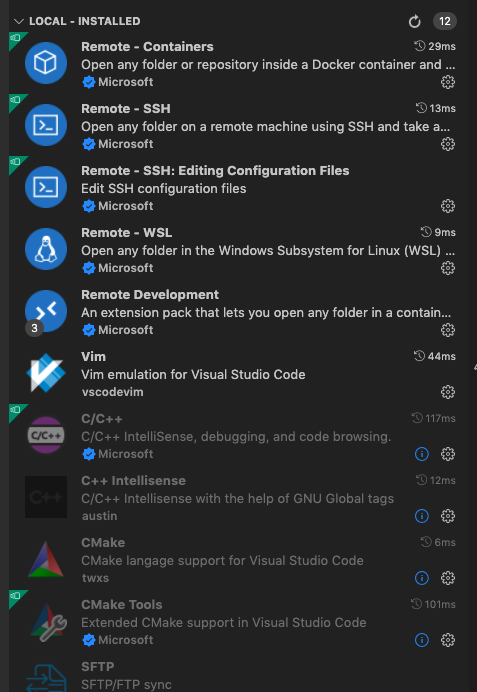Click the refresh extensions icon
The image size is (477, 692).
414,21
